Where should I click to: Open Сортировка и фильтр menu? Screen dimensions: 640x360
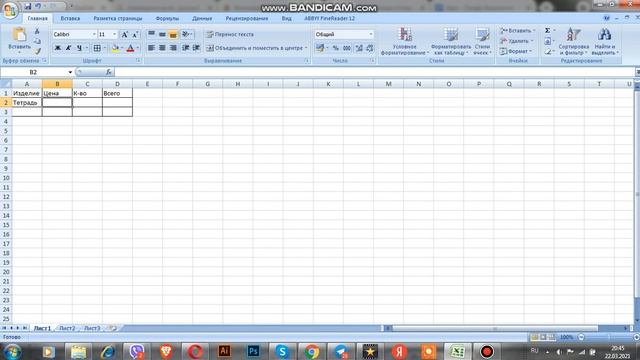(573, 41)
